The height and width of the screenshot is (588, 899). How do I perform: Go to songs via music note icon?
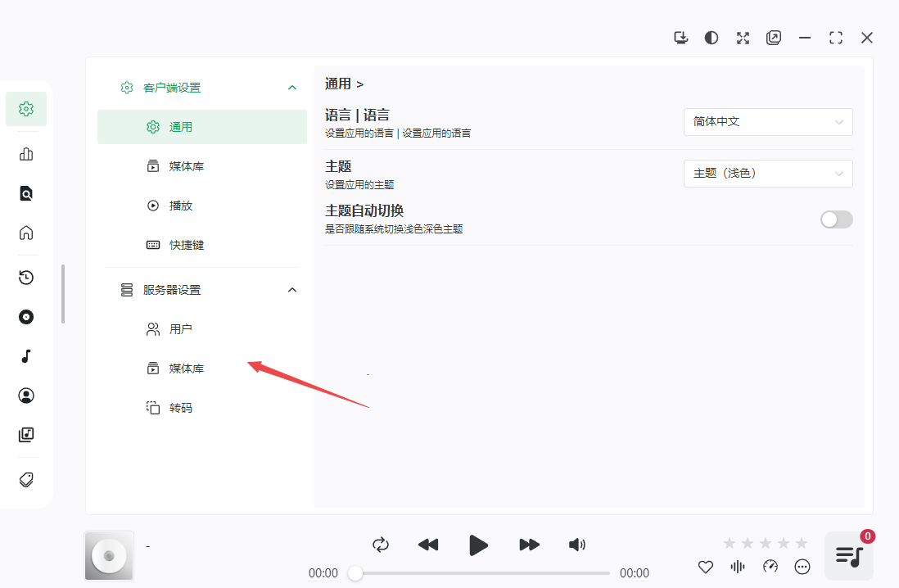[x=26, y=356]
